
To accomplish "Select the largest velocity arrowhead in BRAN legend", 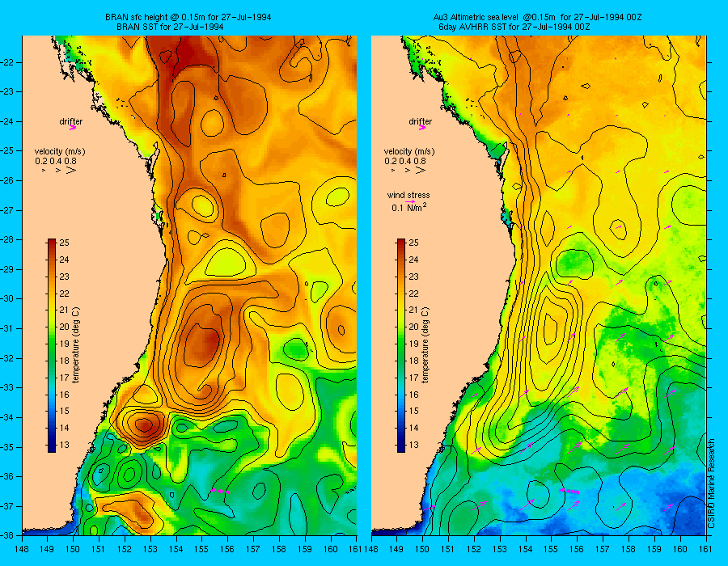I will pos(71,171).
